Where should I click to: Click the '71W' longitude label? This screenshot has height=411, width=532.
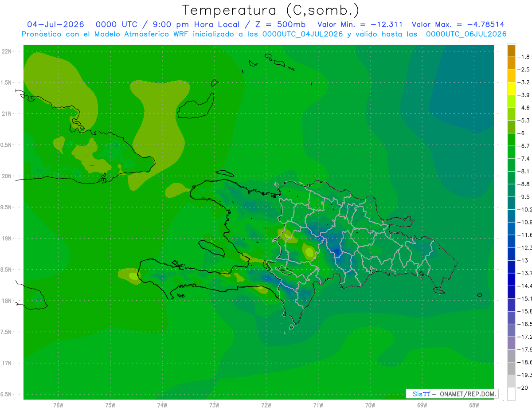pos(318,405)
